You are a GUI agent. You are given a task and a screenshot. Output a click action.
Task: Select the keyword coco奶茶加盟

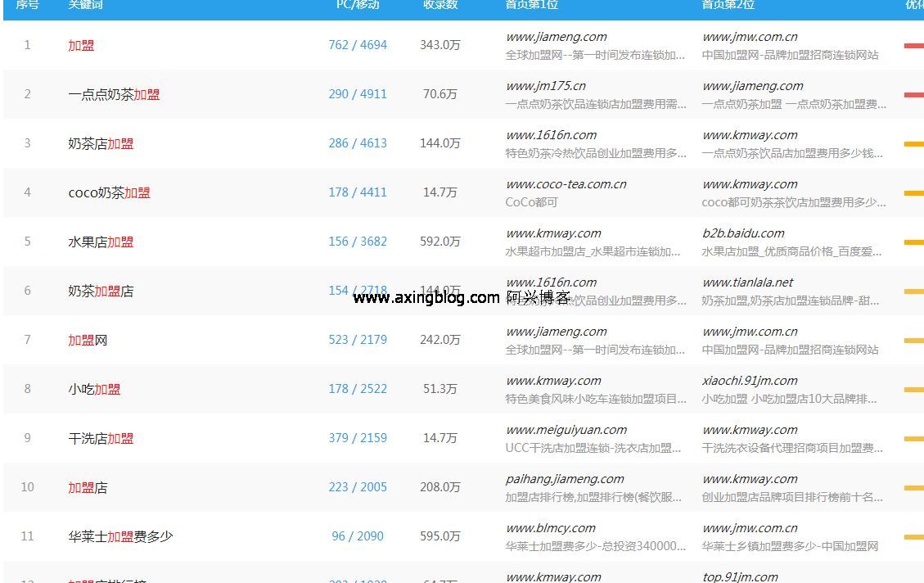click(x=110, y=192)
